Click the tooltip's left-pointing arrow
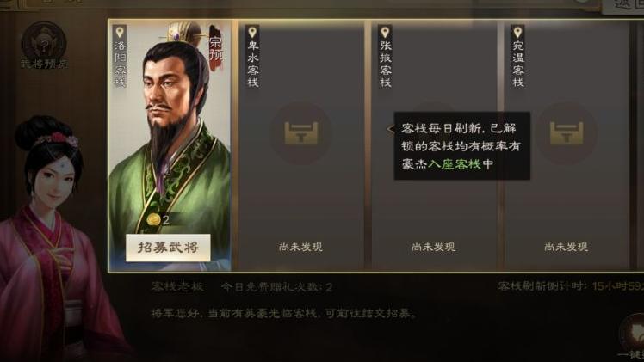The width and height of the screenshot is (644, 362). click(391, 129)
